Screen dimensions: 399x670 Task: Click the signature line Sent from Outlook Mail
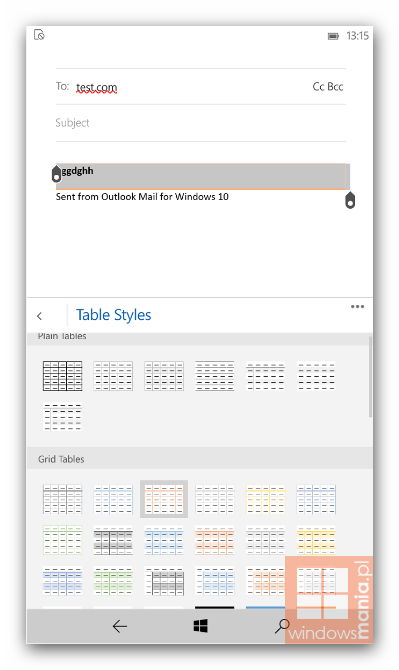click(x=142, y=197)
